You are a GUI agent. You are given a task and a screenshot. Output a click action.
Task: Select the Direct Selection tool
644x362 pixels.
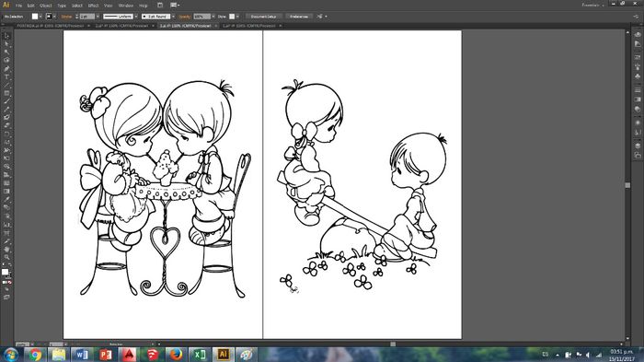click(x=6, y=44)
